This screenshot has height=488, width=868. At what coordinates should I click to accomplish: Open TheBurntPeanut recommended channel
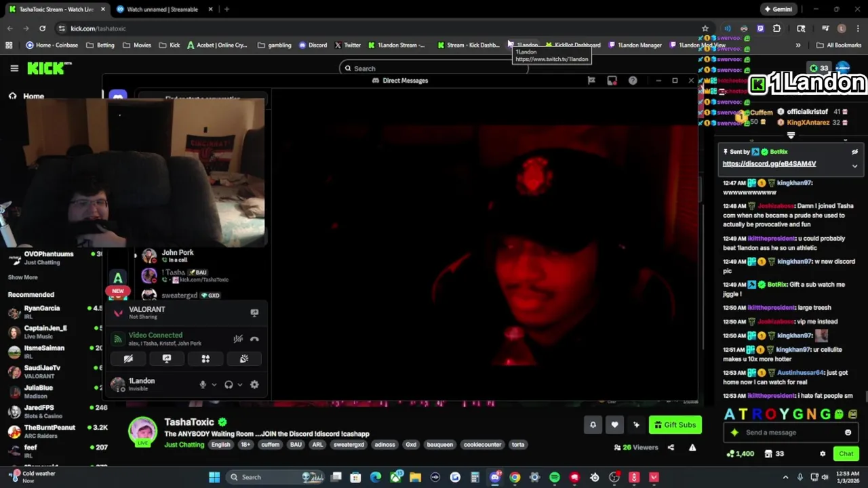coord(51,432)
